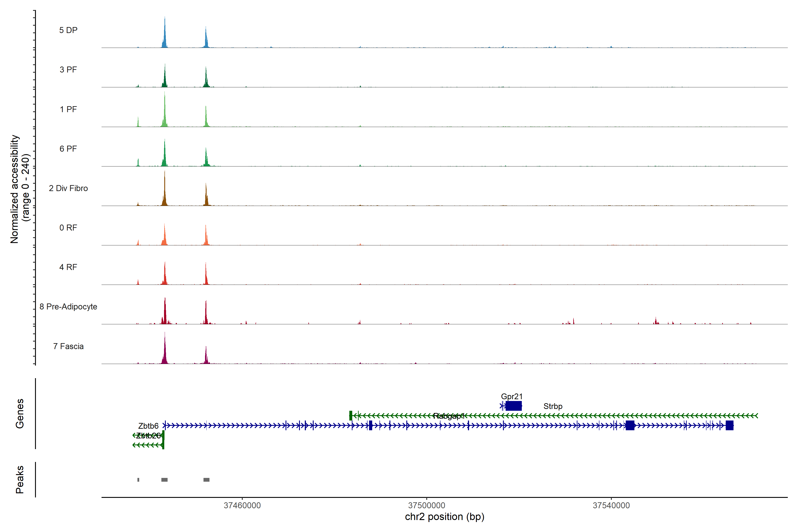Viewport: 798px width, 532px height.
Task: Select the 6 PF track label
Action: click(x=68, y=149)
